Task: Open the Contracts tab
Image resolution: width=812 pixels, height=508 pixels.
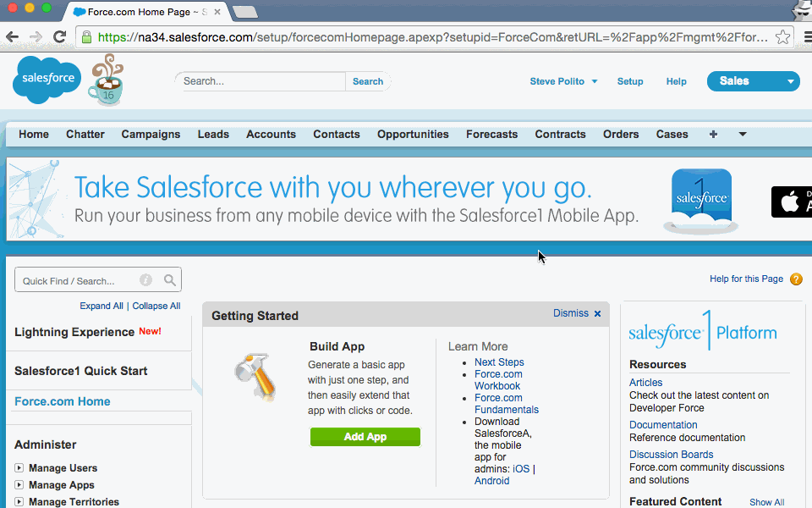Action: pyautogui.click(x=560, y=135)
